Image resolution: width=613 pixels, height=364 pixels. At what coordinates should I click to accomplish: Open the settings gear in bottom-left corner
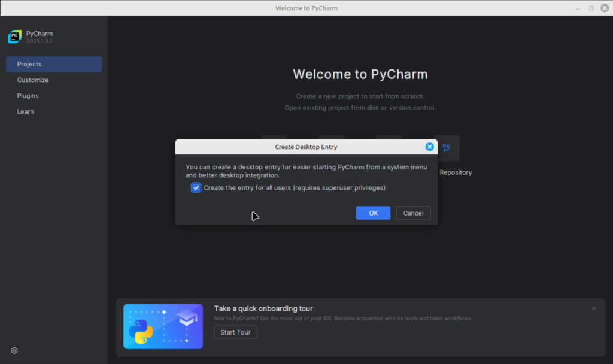click(14, 350)
